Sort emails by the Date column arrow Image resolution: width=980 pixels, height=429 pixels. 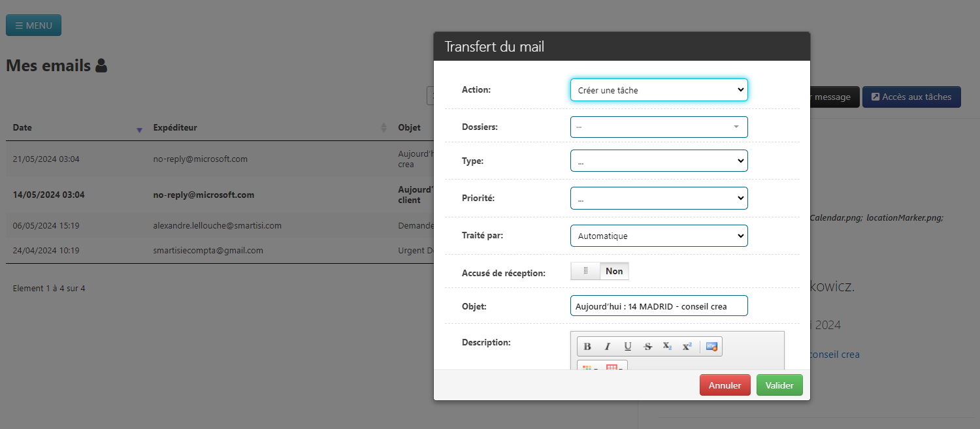(x=139, y=129)
